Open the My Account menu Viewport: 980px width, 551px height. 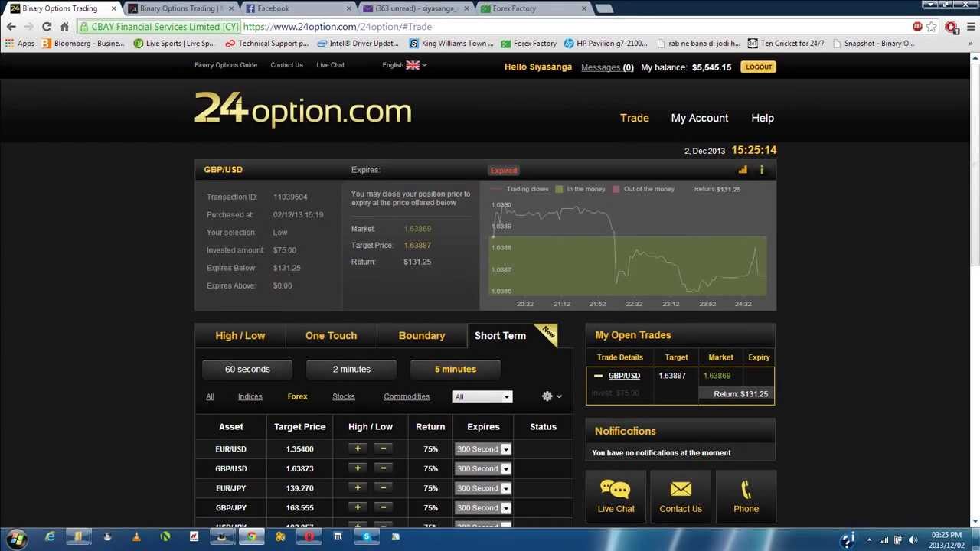[700, 118]
